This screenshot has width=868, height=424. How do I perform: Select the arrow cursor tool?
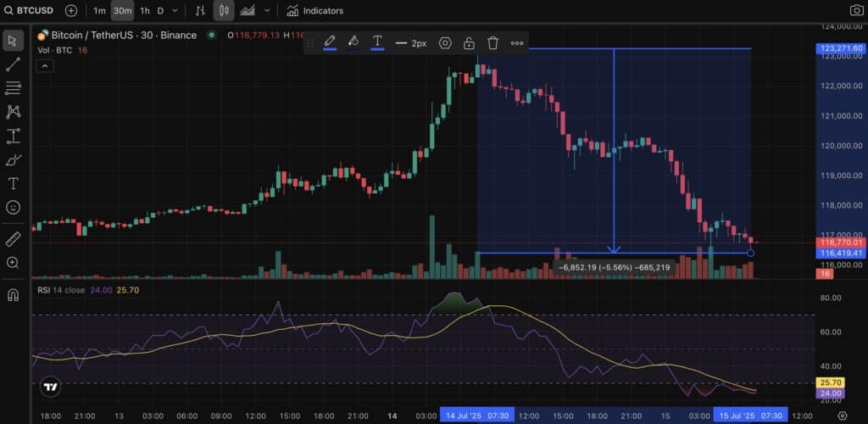tap(14, 41)
